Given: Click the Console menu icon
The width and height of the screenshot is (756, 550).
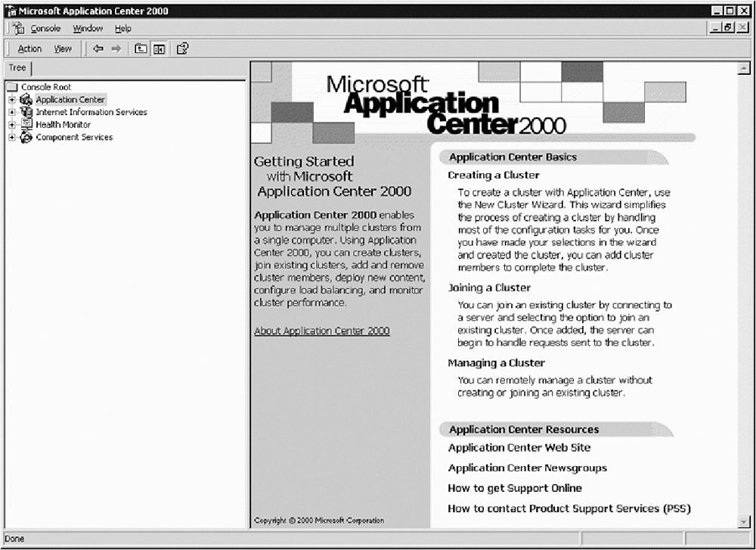Looking at the screenshot, I should click(x=19, y=29).
